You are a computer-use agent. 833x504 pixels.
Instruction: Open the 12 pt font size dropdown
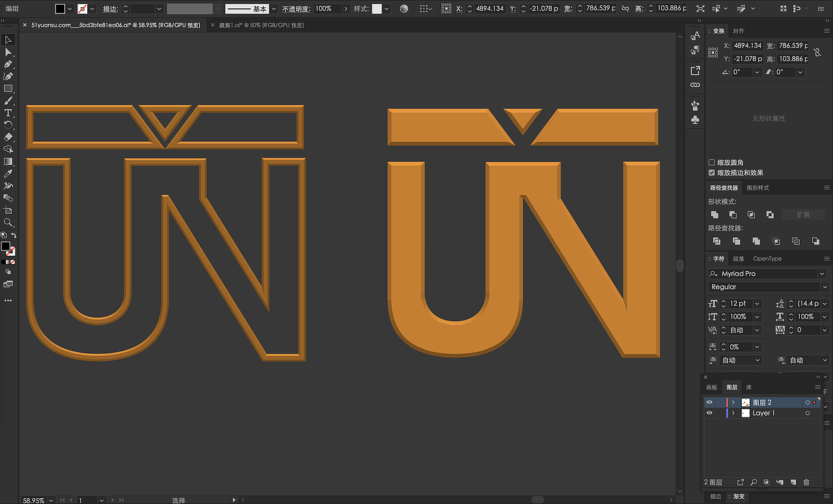pyautogui.click(x=757, y=304)
